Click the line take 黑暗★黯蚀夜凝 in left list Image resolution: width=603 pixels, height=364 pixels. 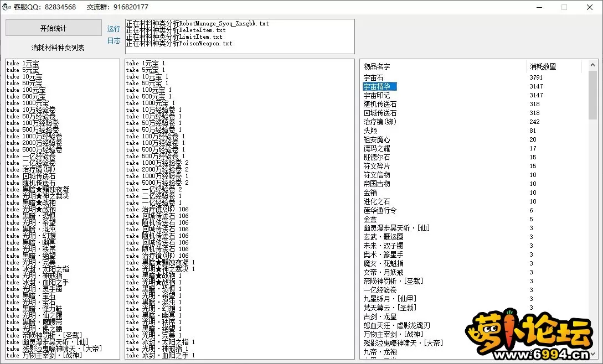click(x=38, y=190)
